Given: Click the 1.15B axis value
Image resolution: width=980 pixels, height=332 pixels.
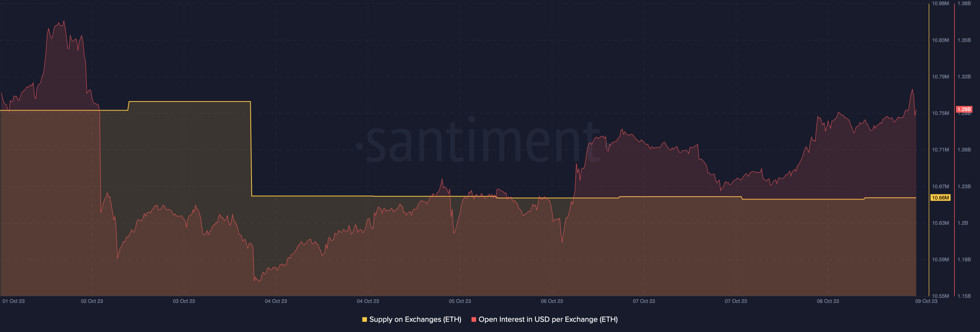Looking at the screenshot, I should (x=964, y=296).
